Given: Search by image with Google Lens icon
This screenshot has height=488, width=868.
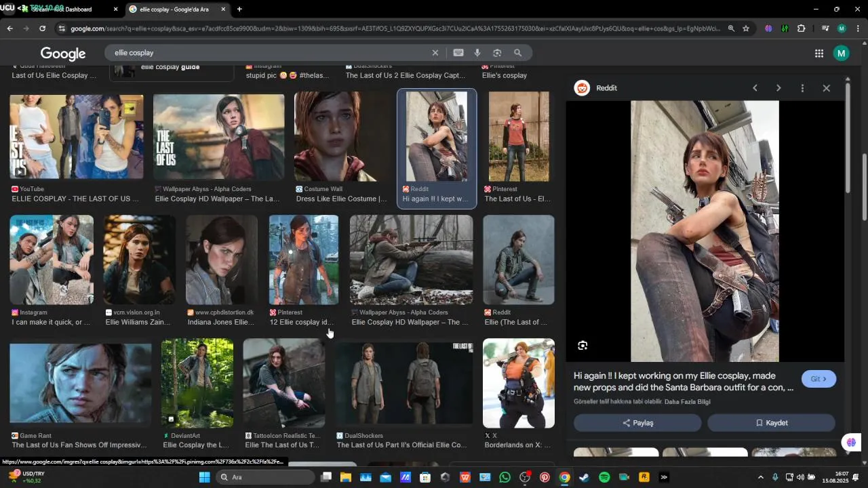Looking at the screenshot, I should pos(497,53).
